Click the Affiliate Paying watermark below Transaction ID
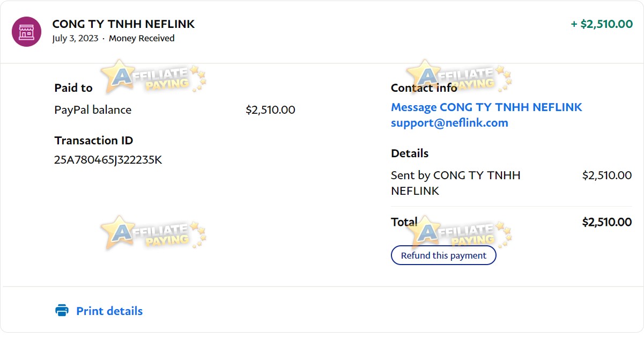Viewport: 644px width, 337px height. 153,233
